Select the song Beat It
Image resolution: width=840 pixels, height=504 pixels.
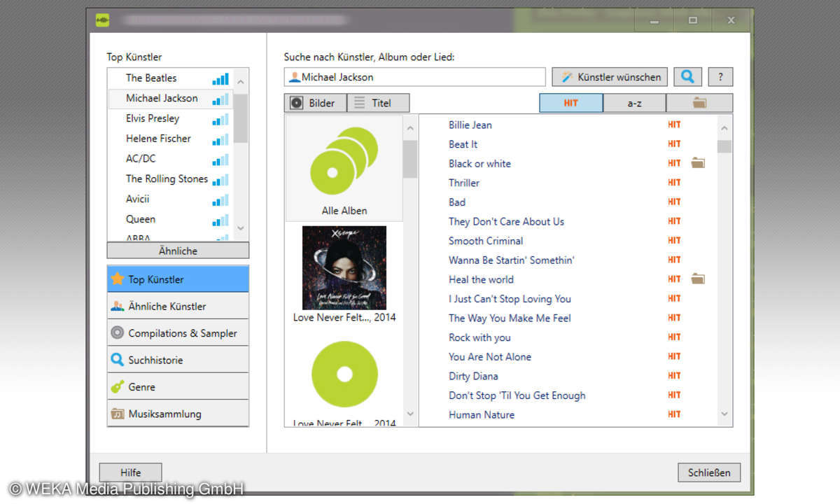[463, 144]
